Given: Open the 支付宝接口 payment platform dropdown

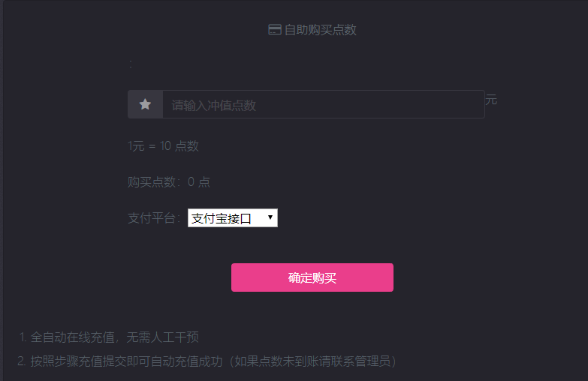Looking at the screenshot, I should point(233,217).
